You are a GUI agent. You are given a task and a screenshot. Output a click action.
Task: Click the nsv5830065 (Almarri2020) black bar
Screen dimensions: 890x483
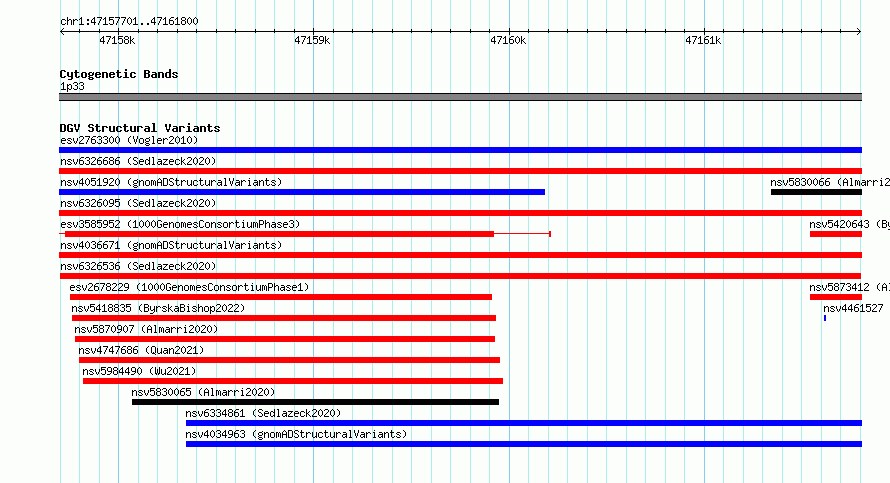click(315, 402)
